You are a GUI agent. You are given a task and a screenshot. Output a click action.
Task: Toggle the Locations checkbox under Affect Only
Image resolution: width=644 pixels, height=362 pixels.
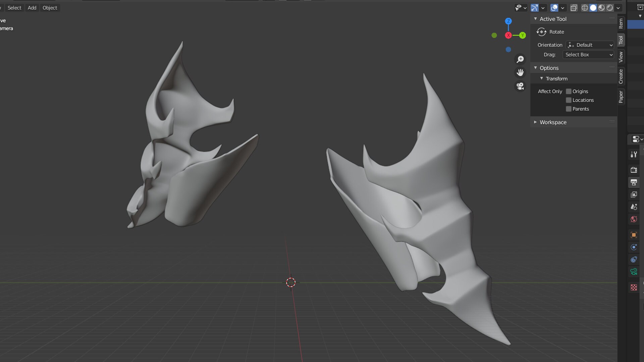(569, 100)
